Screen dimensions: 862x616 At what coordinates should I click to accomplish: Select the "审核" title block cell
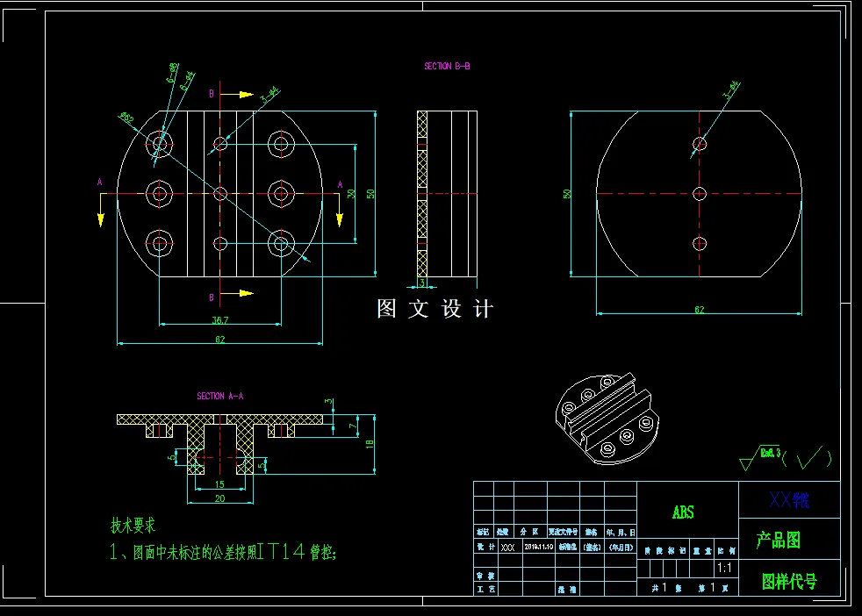click(485, 576)
